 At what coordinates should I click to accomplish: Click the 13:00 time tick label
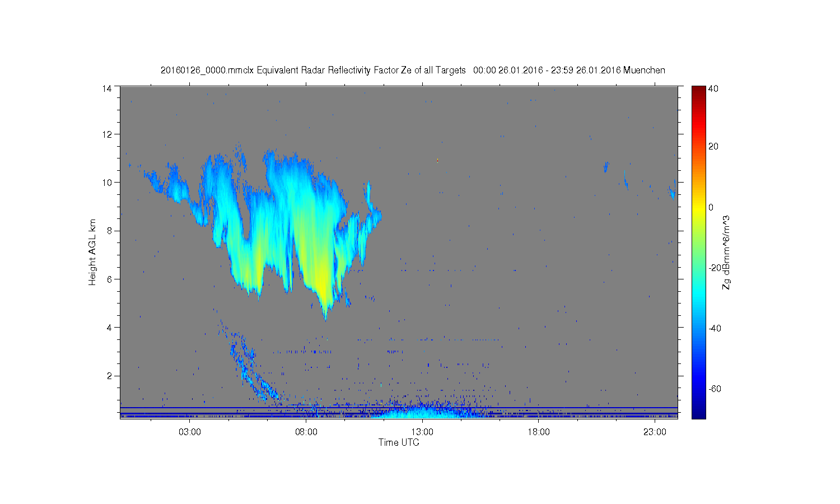(x=422, y=432)
